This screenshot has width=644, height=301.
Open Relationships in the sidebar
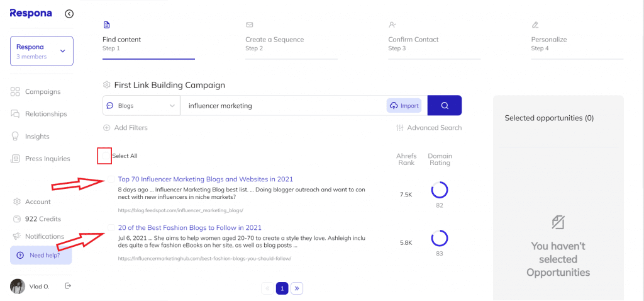[45, 114]
